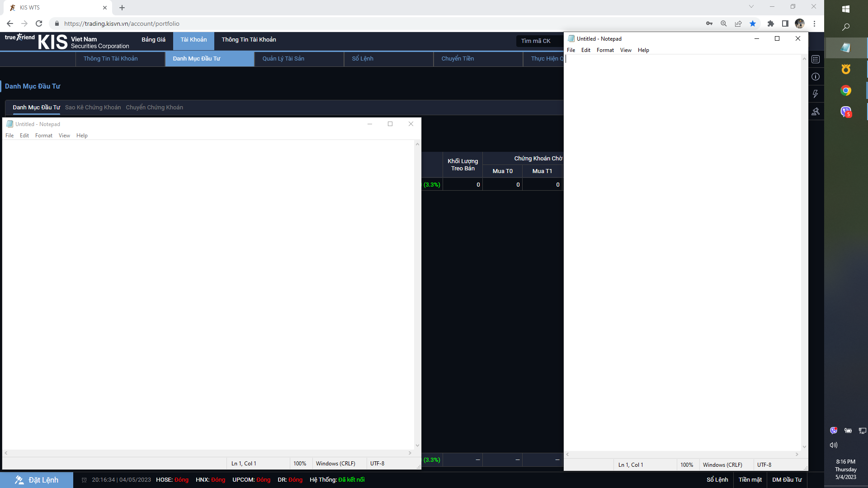Expand the Chrome tab search chevron
Screen dimensions: 868x488
click(751, 7)
